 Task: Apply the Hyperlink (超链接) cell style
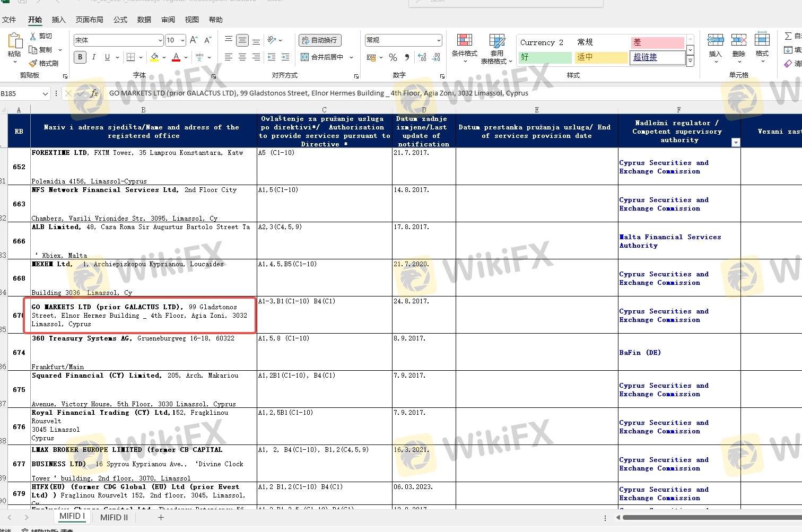(657, 57)
